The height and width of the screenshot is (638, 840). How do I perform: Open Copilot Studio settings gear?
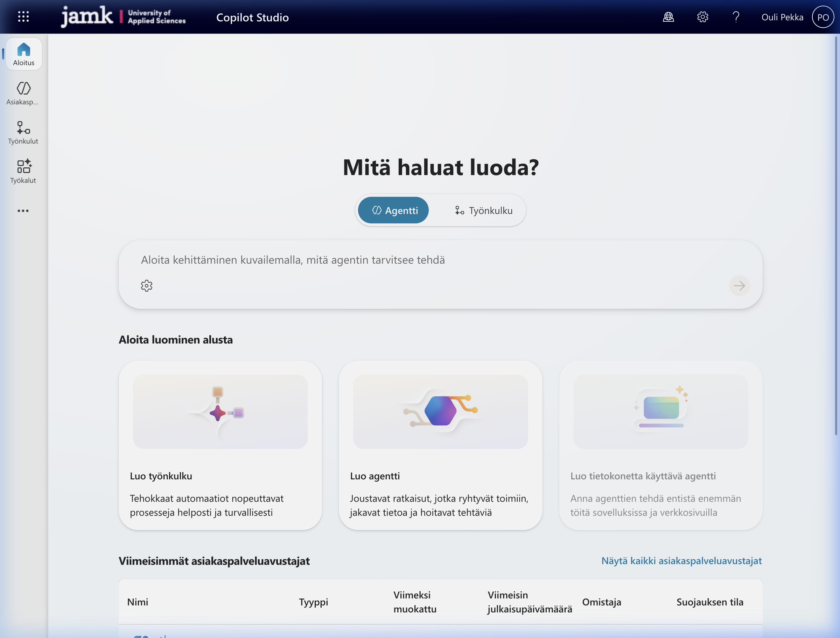pyautogui.click(x=702, y=17)
